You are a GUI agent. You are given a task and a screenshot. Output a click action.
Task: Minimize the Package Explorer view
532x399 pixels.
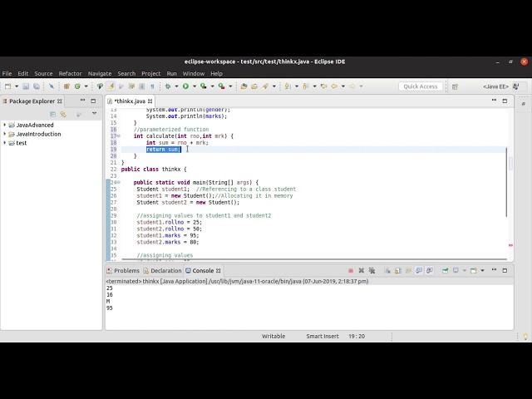[82, 101]
